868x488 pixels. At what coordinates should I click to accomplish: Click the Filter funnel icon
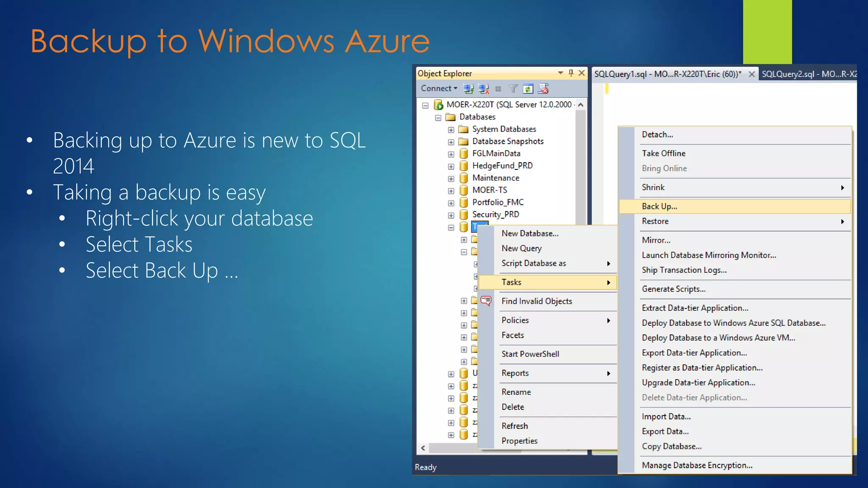coord(513,89)
